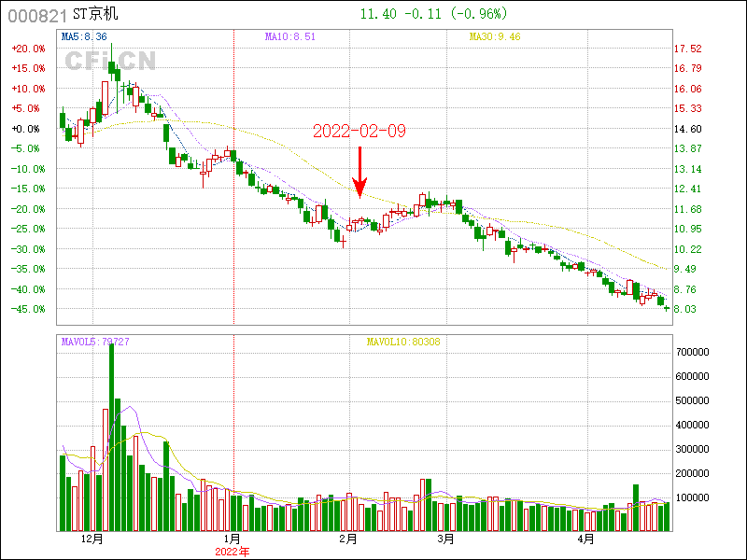Click the CFi.CN watermark logo
The height and width of the screenshot is (560, 747).
click(x=109, y=61)
